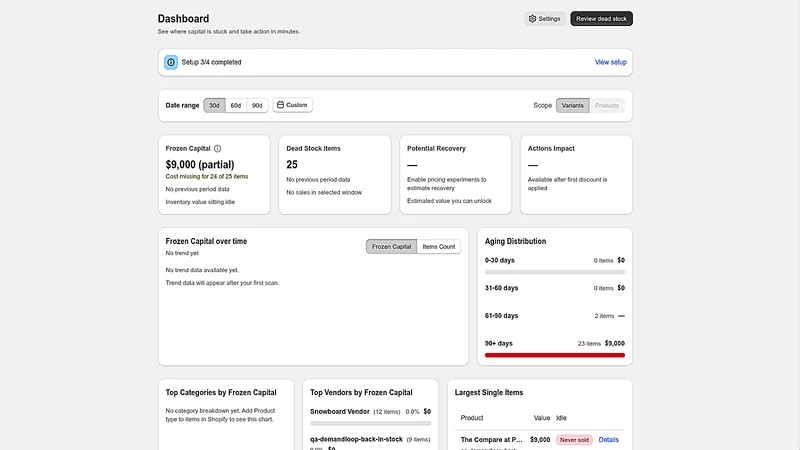Click the Never sold badge
The width and height of the screenshot is (800, 450).
point(574,440)
